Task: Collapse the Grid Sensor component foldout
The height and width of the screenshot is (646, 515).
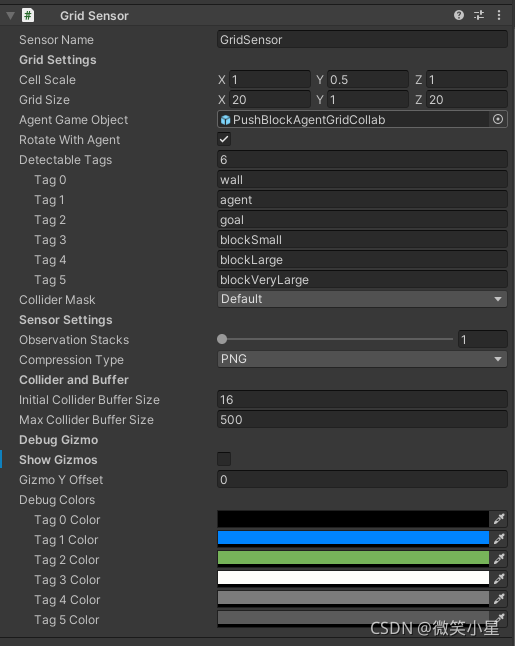Action: pos(11,16)
